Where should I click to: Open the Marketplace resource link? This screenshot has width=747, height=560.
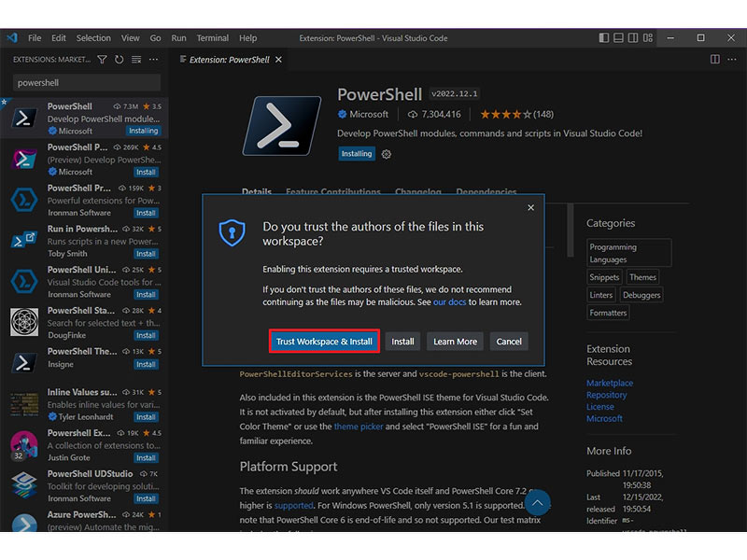pyautogui.click(x=610, y=383)
